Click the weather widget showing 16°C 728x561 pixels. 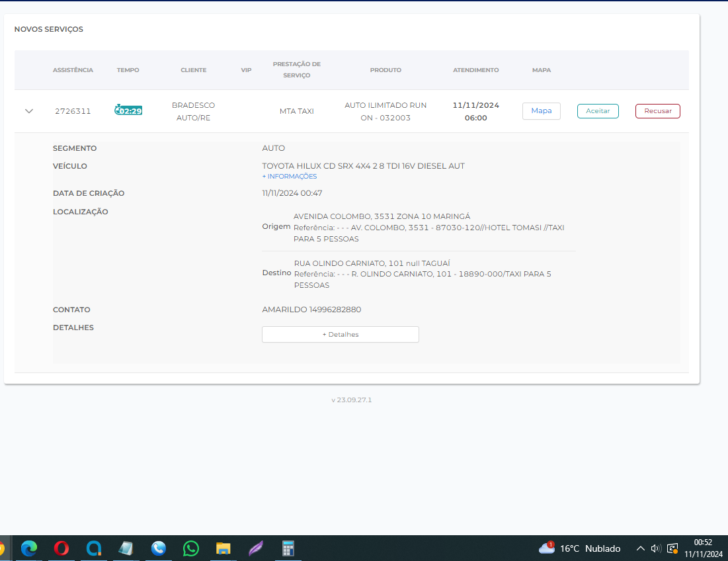tap(580, 548)
